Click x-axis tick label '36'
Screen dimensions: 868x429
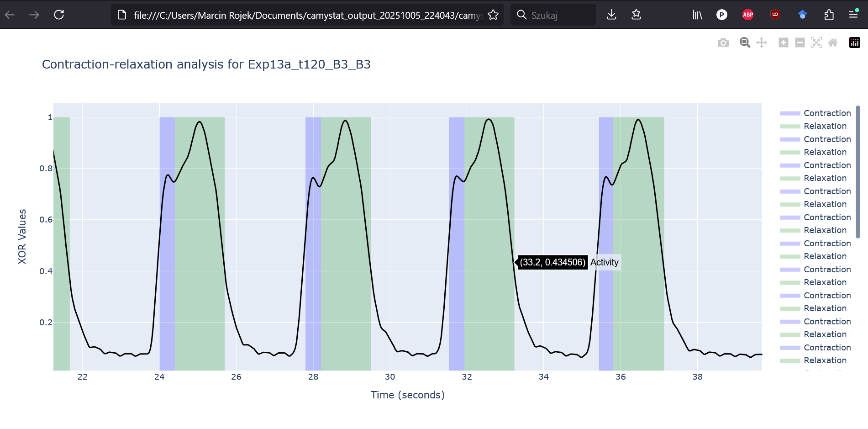[x=621, y=377]
